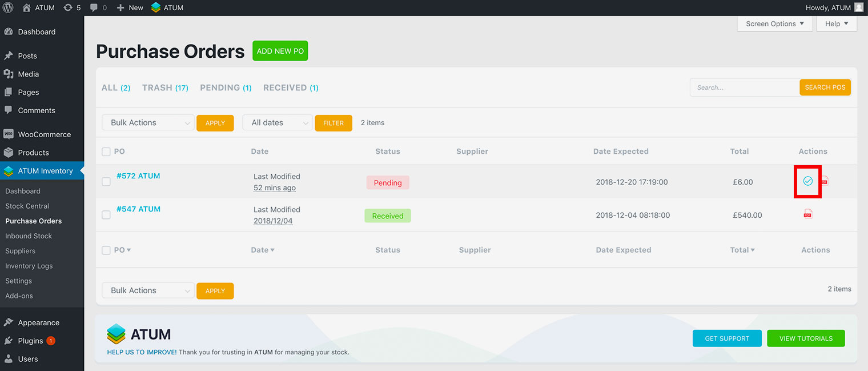Follow the Help Us To Improve link
This screenshot has height=371, width=868.
pos(142,353)
